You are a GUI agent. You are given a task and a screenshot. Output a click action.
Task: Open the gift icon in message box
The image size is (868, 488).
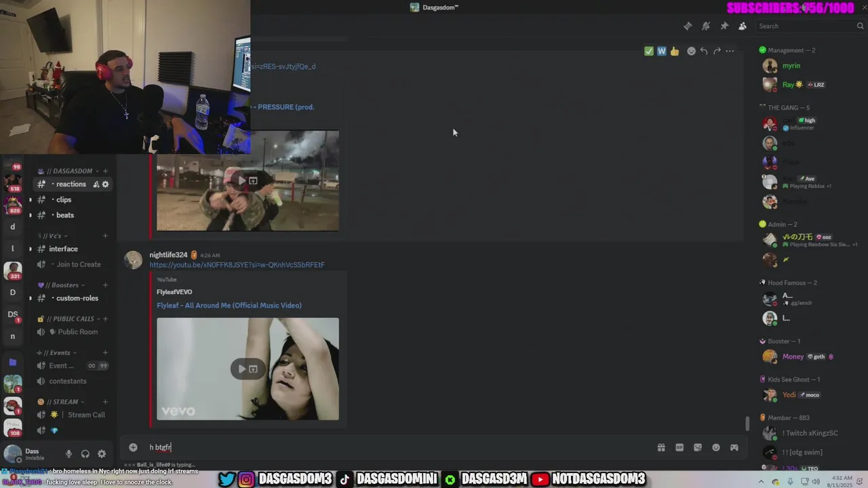pyautogui.click(x=661, y=447)
